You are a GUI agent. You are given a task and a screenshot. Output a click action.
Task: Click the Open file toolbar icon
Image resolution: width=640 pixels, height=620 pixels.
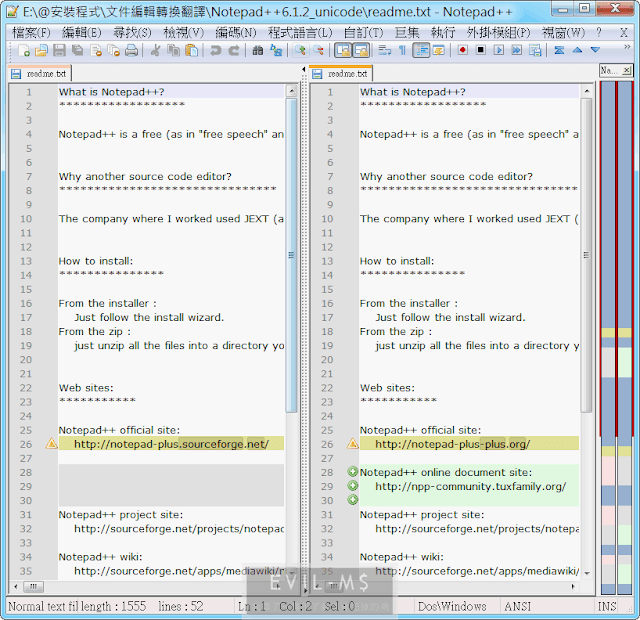click(41, 50)
